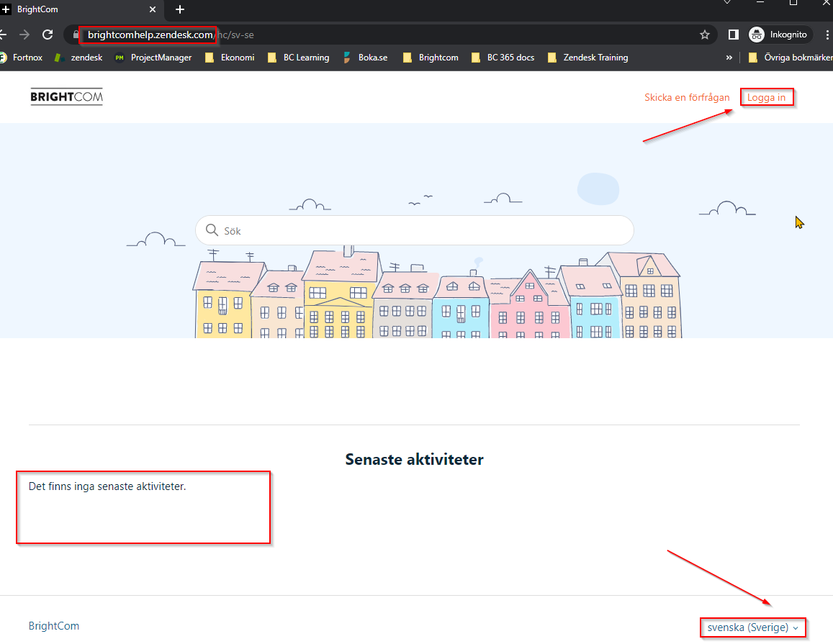Click the site security padlock icon
833x644 pixels.
(x=74, y=34)
